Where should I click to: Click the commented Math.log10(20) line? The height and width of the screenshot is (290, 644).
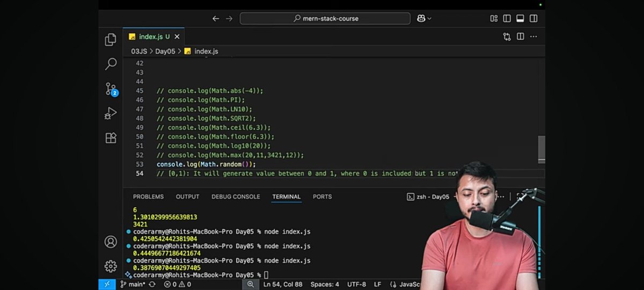click(x=214, y=146)
